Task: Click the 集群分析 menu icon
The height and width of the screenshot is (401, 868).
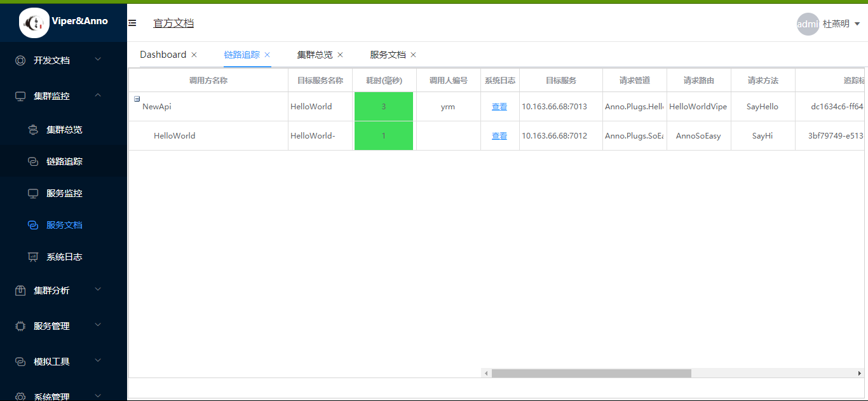Action: (x=20, y=290)
